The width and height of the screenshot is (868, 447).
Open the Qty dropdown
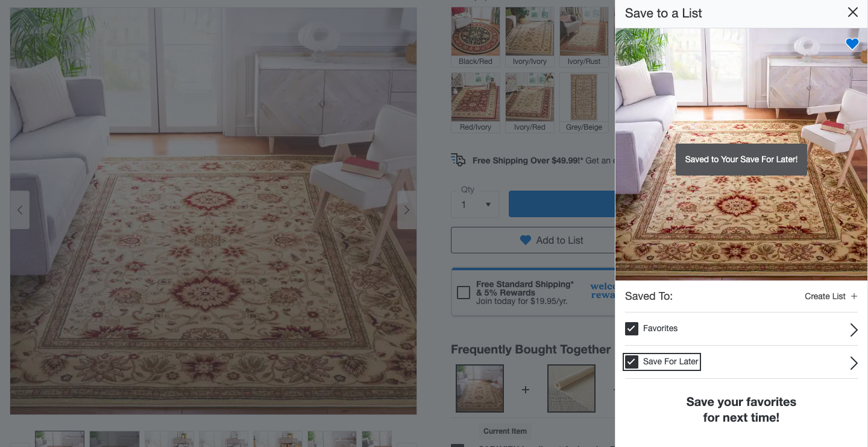475,204
